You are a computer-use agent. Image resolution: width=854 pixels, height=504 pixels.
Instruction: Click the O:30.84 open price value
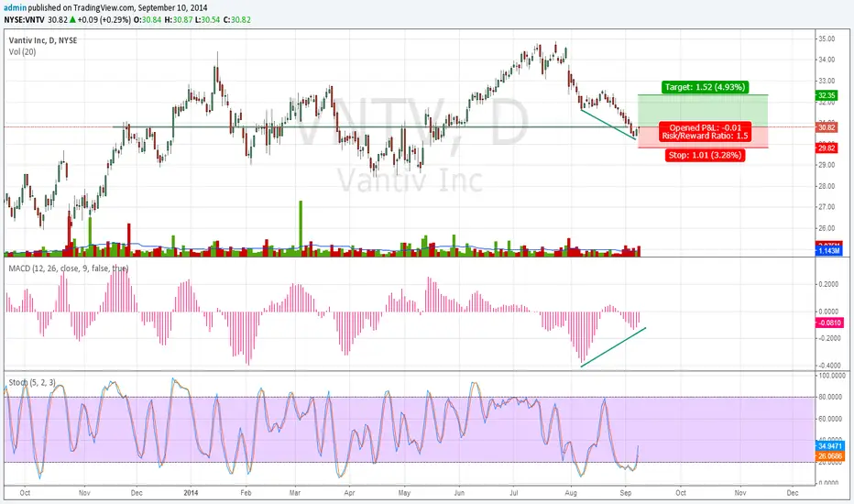click(x=148, y=19)
